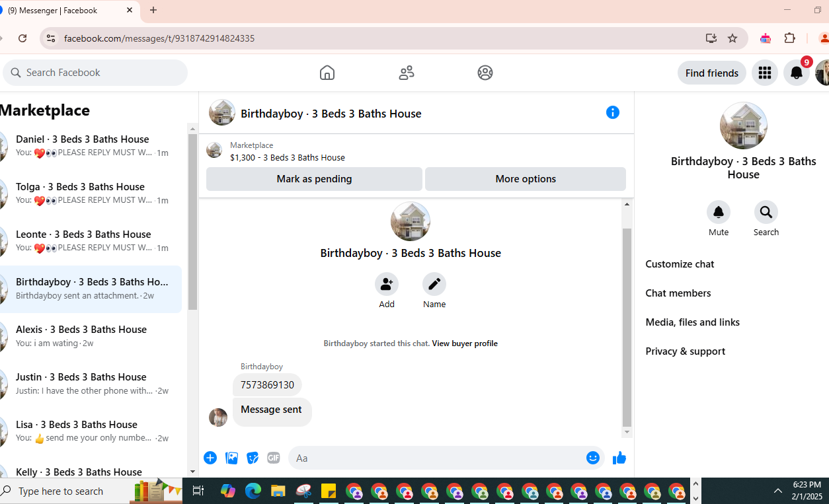Open the notifications bell with 9 badge
The image size is (829, 504).
coord(797,73)
